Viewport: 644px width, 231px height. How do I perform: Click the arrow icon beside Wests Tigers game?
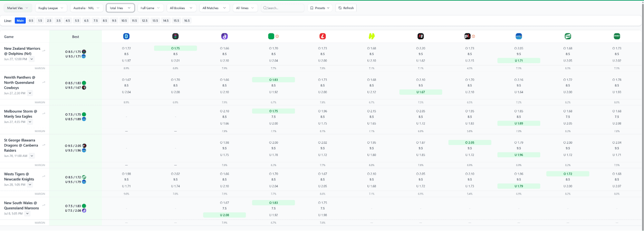click(x=44, y=176)
